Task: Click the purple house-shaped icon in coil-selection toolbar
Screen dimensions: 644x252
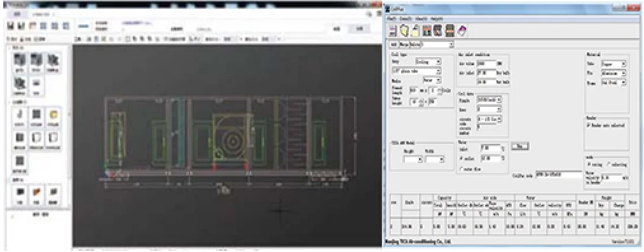Action: [x=462, y=31]
